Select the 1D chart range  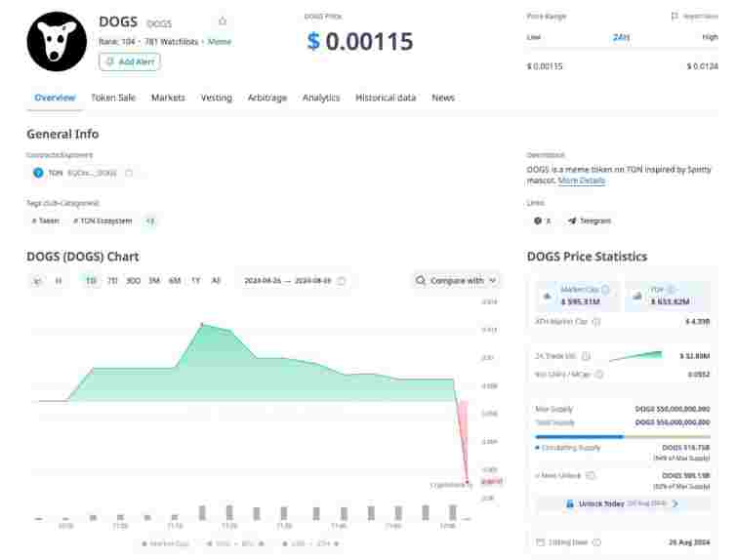click(91, 281)
